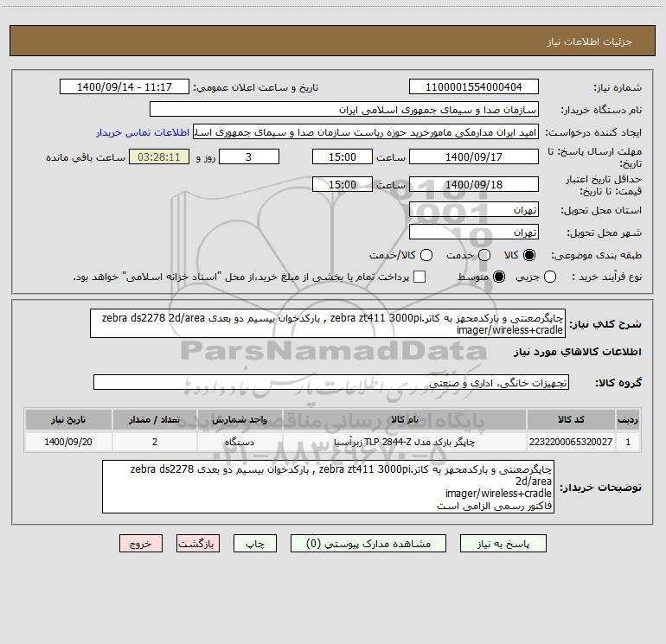Click the 'تعداد / مقدار' column header
The height and width of the screenshot is (644, 666).
click(x=155, y=419)
